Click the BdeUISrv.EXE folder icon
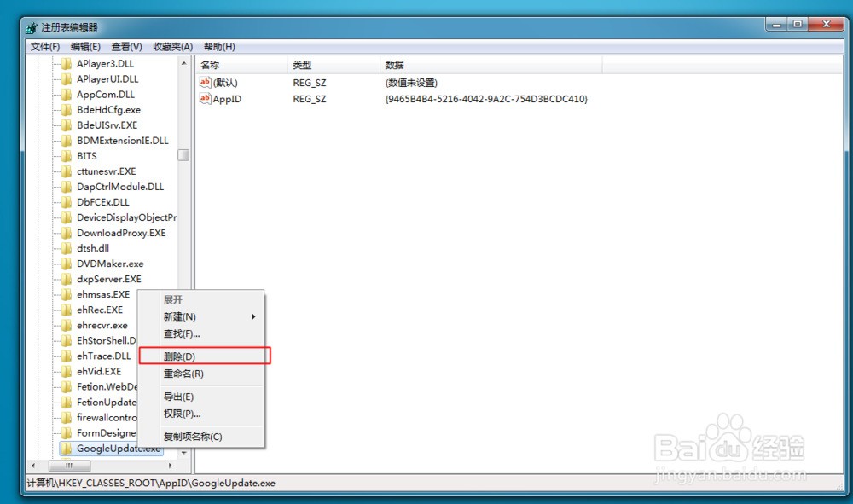Image resolution: width=853 pixels, height=504 pixels. (x=67, y=125)
